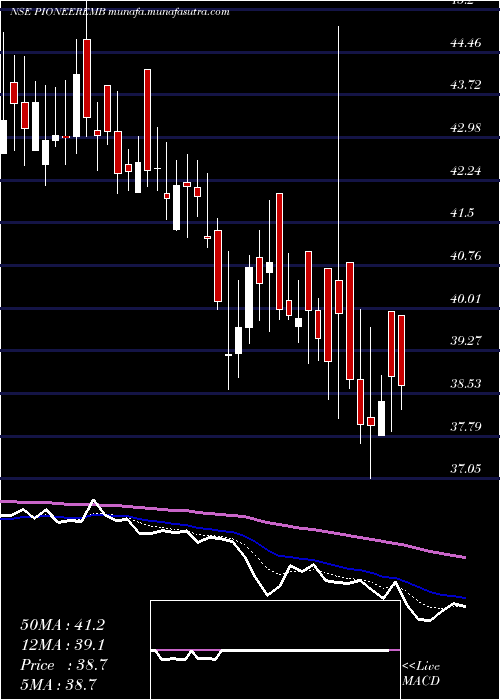Click the 40.01 price axis label

point(466,298)
